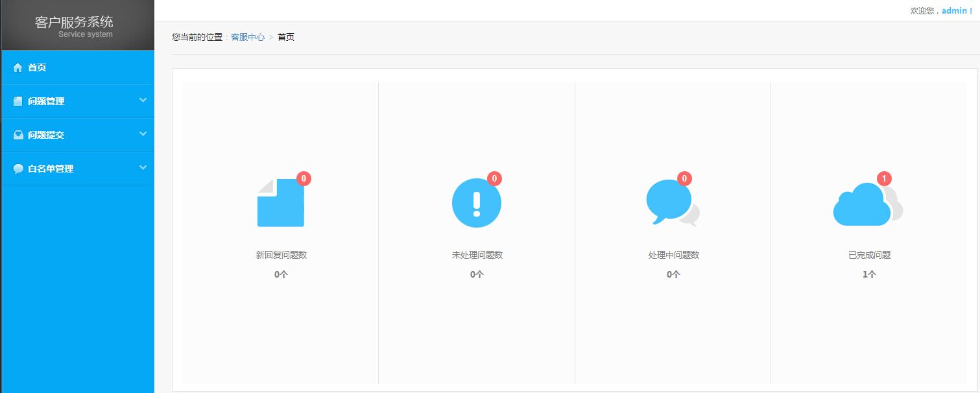Viewport: 980px width, 393px height.
Task: Click the 未处理问题数 label
Action: 477,255
